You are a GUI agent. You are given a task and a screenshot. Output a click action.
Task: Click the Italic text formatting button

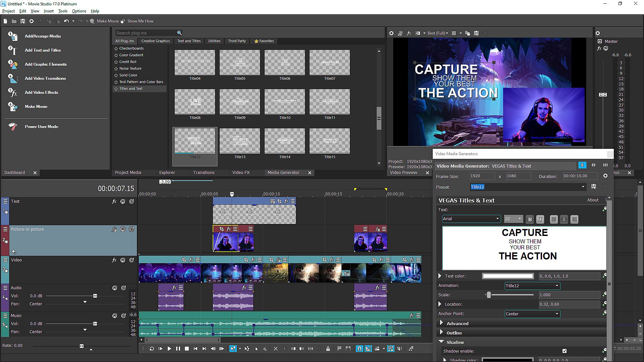pos(540,219)
